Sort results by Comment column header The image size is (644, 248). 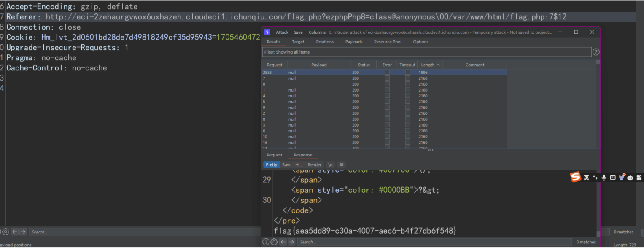(x=475, y=65)
